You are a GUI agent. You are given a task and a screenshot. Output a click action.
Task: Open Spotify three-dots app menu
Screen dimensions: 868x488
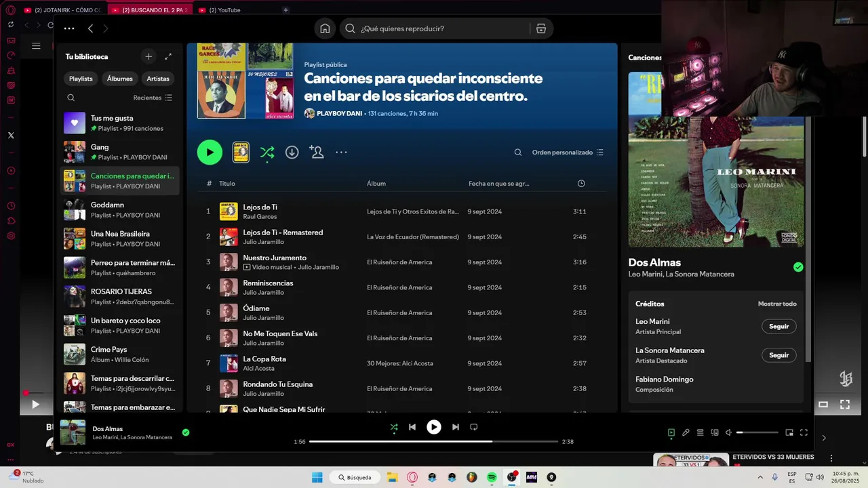(x=69, y=28)
